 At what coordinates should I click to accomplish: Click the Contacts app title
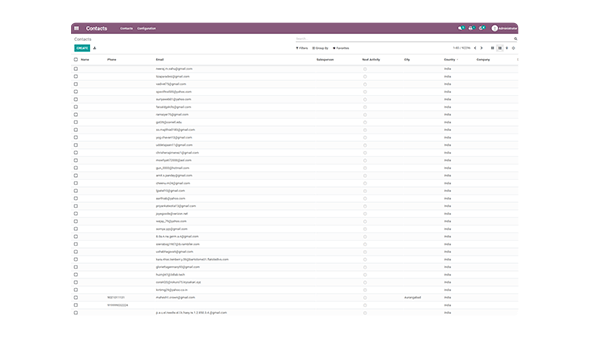[x=96, y=28]
